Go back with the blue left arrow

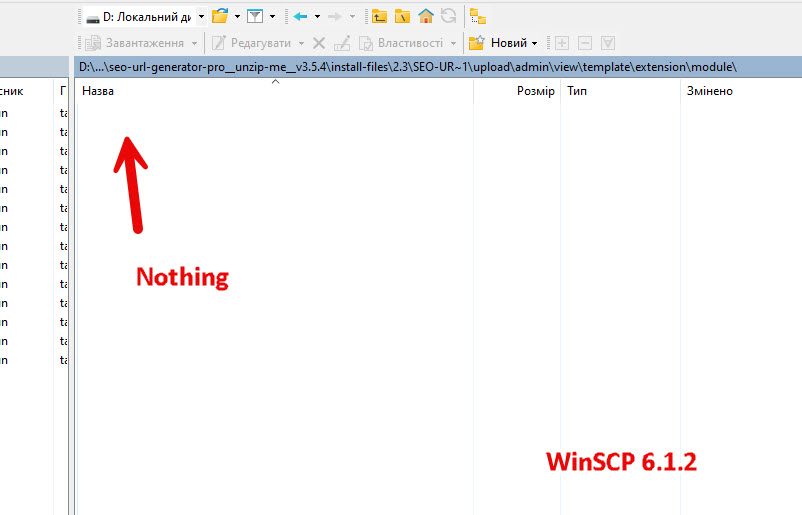coord(300,16)
